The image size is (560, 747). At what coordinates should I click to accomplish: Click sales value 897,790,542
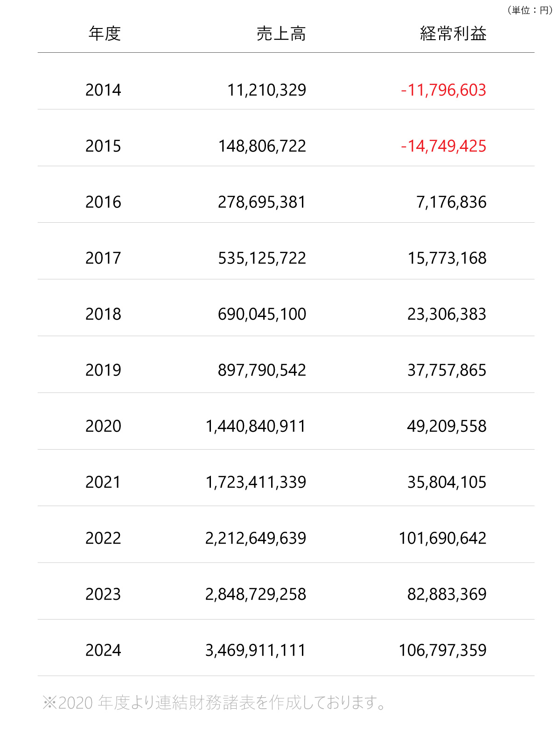[x=262, y=370]
